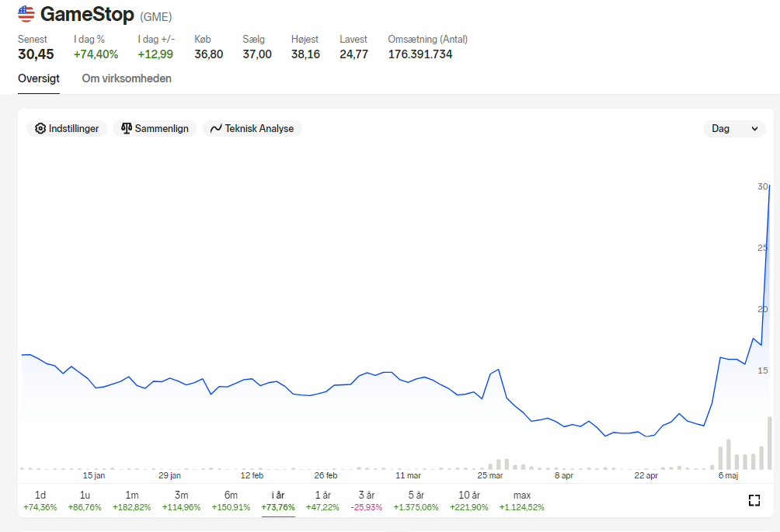Open the Indstillinger gear settings
The image size is (780, 532).
pos(67,128)
